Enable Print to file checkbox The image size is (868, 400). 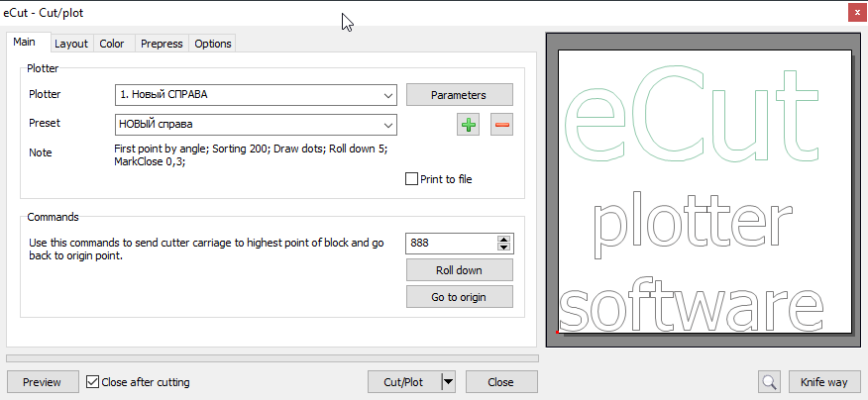(411, 178)
